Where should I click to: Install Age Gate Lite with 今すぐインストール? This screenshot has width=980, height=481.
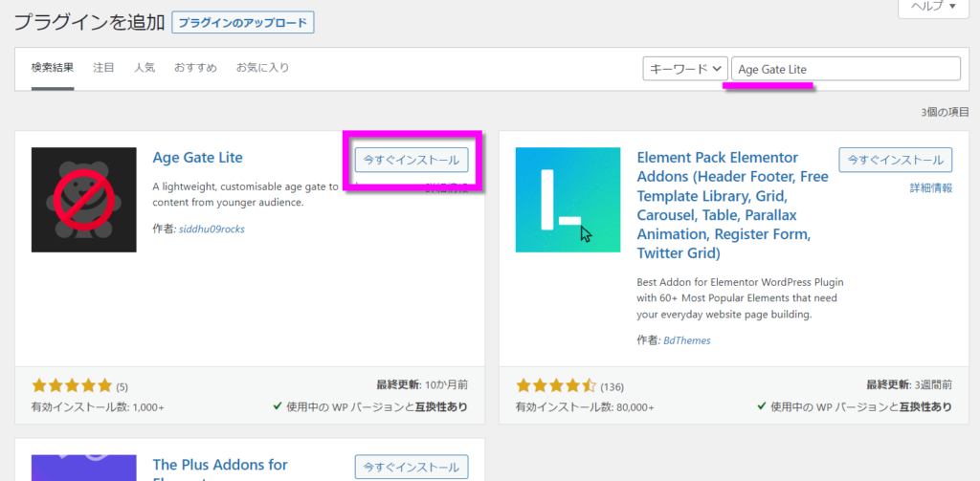tap(412, 160)
